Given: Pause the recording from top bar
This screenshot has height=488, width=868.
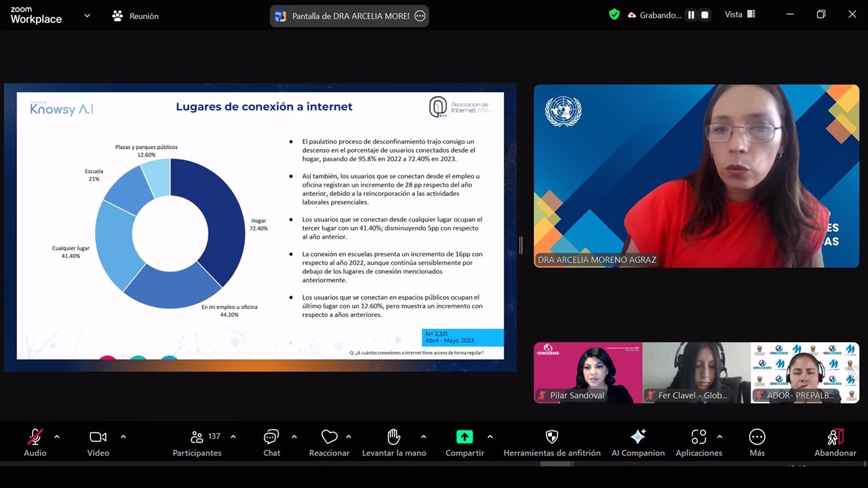Looking at the screenshot, I should point(691,15).
